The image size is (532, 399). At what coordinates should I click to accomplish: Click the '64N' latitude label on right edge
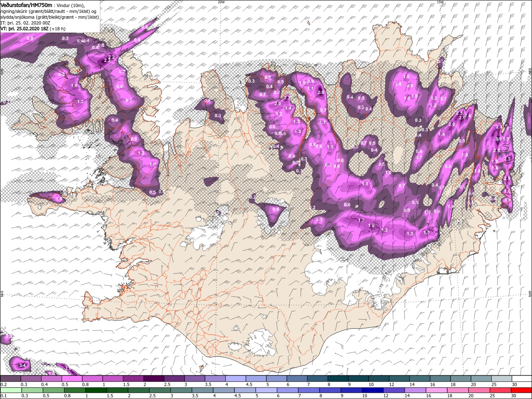point(530,294)
